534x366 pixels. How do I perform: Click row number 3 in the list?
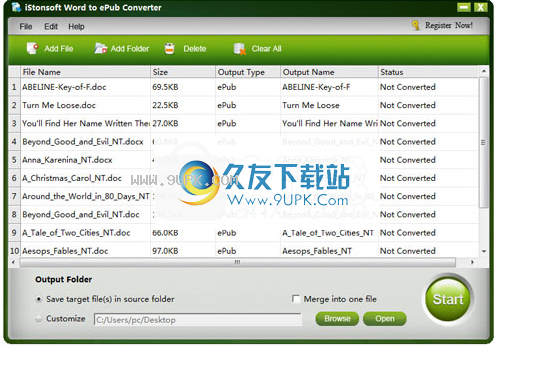(14, 123)
